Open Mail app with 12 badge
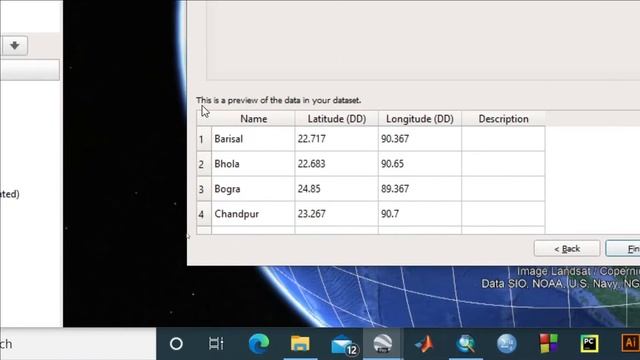The image size is (640, 360). pos(344,345)
